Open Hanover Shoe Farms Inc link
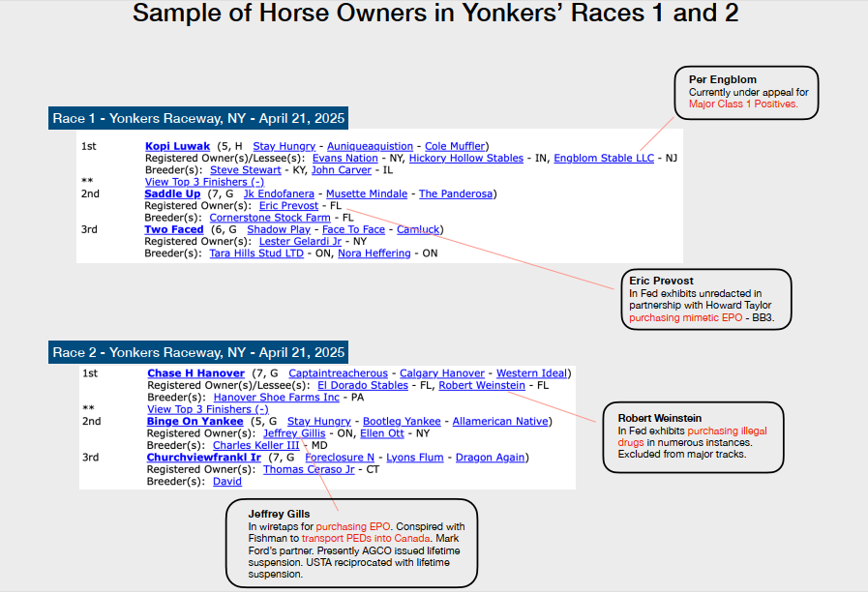 pyautogui.click(x=276, y=398)
